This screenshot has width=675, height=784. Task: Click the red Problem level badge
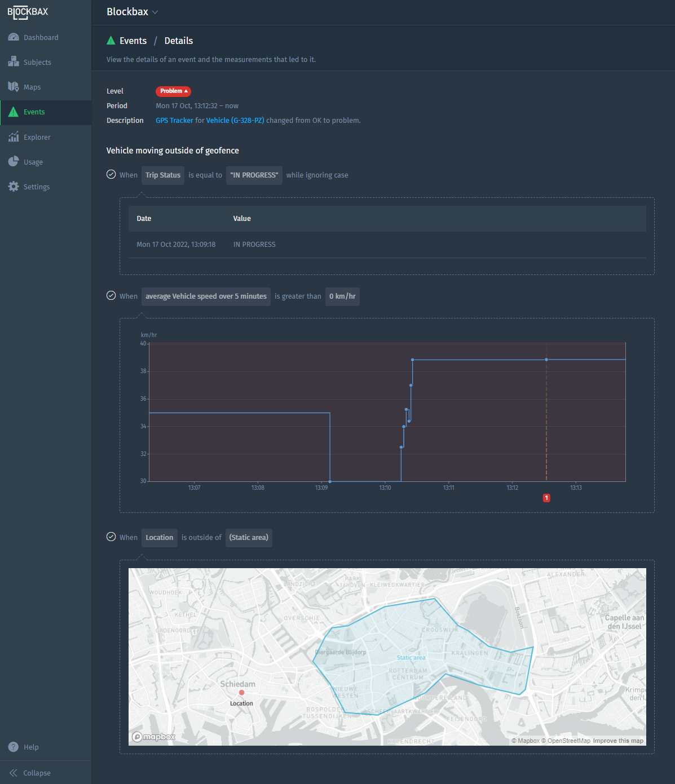pos(173,91)
